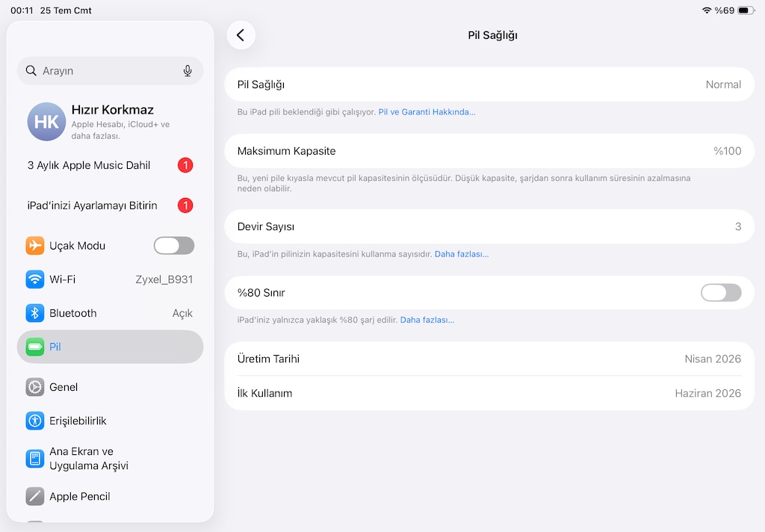Screen dimensions: 765x532
Task: Tap the blue Wi-Fi icon
Action: coord(34,279)
